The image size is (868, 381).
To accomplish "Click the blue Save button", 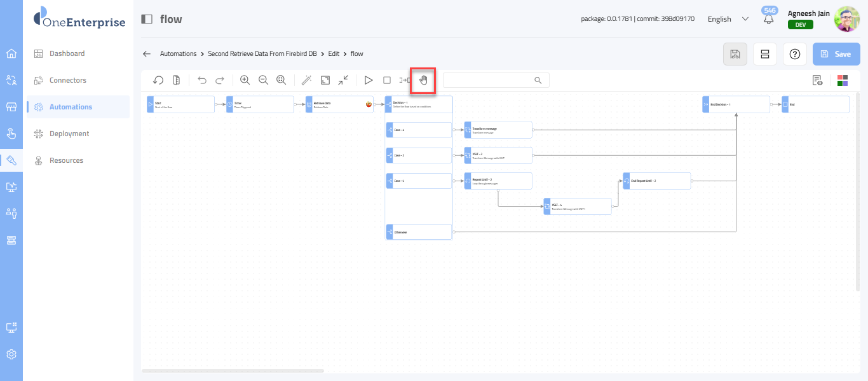I will tap(836, 54).
